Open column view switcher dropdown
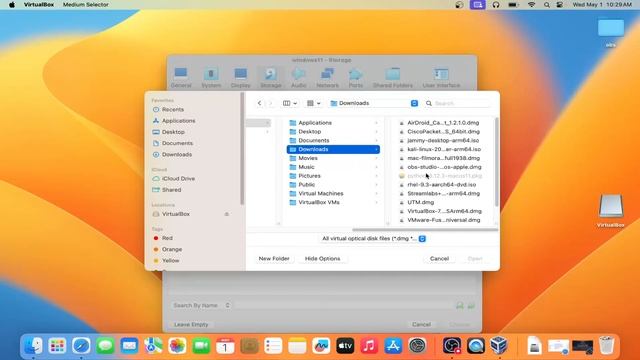The width and height of the screenshot is (640, 360). click(x=290, y=103)
